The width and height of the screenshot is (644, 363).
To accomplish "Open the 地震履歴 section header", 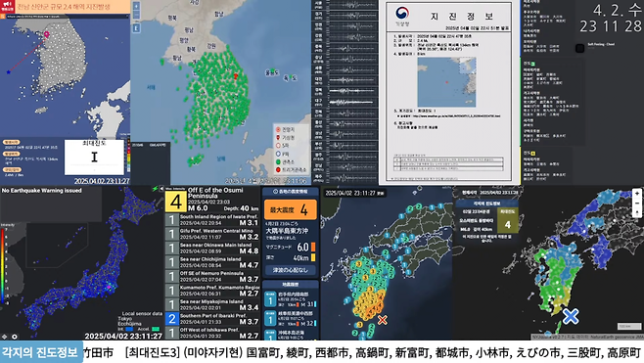I will 291,284.
